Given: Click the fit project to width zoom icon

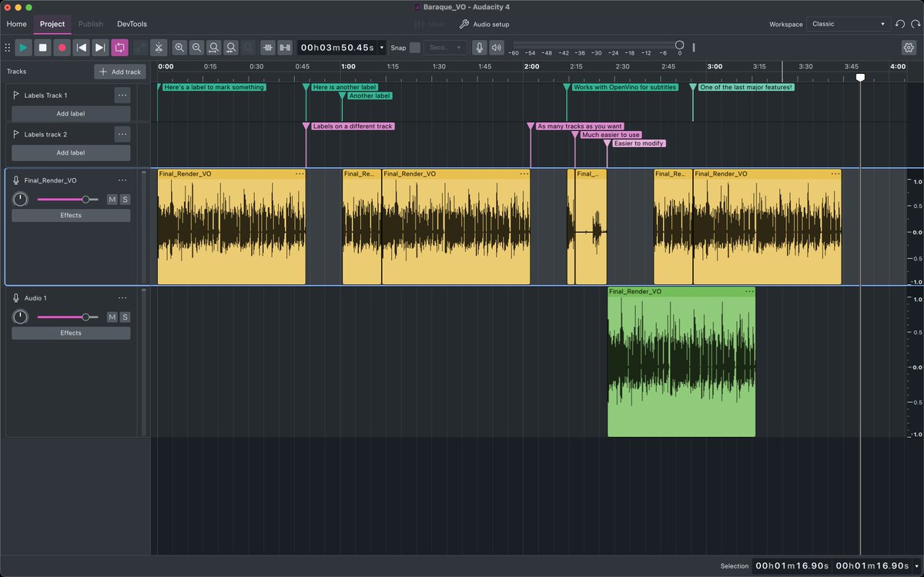Looking at the screenshot, I should (x=230, y=48).
